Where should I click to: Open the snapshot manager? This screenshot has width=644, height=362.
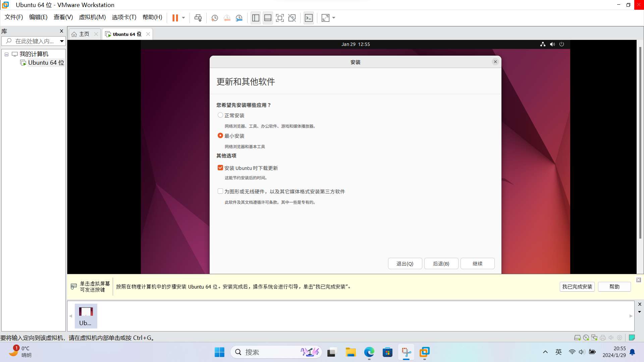pyautogui.click(x=239, y=18)
